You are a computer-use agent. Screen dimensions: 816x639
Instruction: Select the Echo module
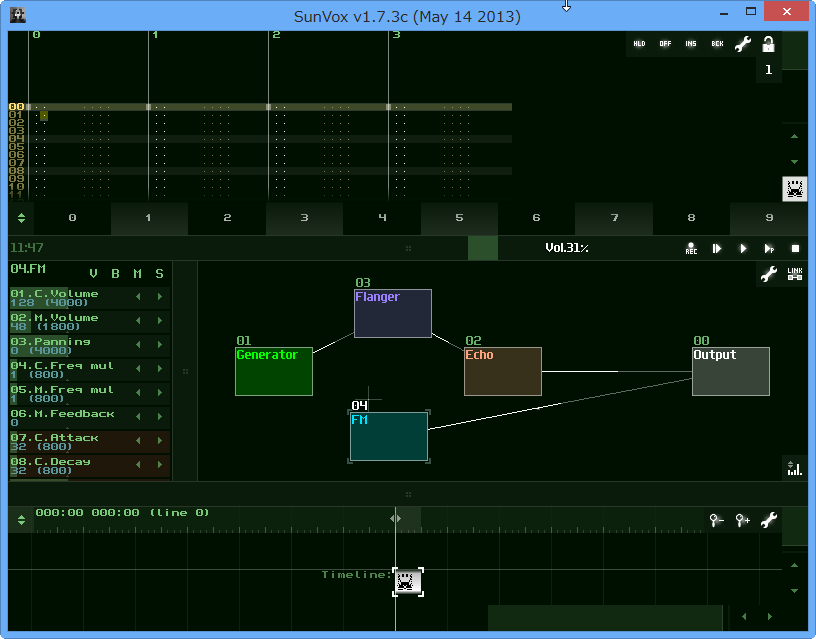503,372
